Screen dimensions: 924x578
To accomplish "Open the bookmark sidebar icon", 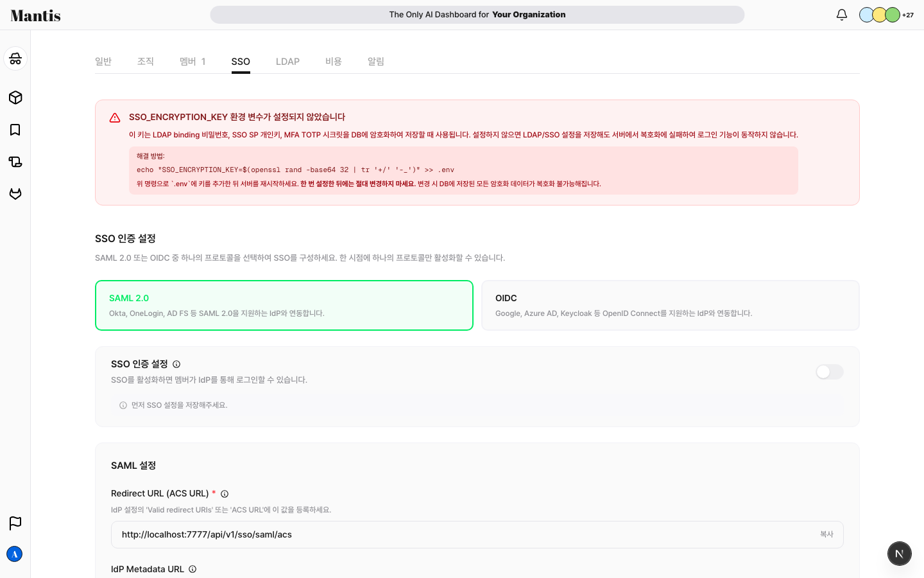I will (x=15, y=130).
